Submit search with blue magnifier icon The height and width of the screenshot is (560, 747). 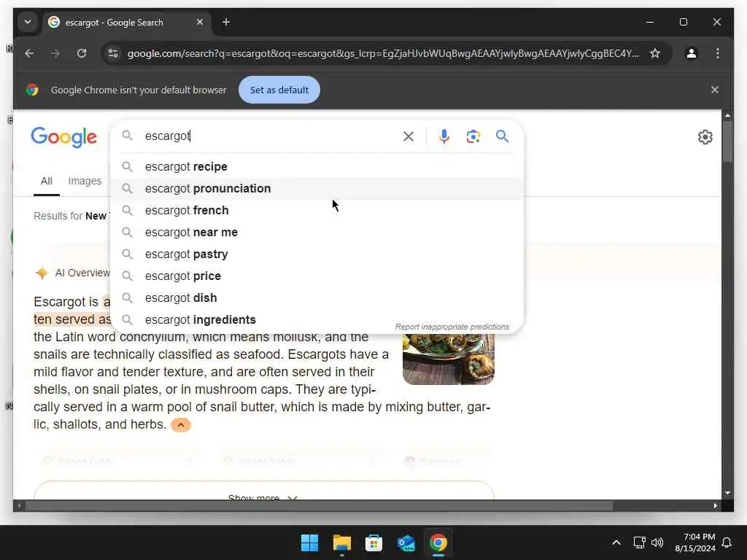(x=502, y=136)
